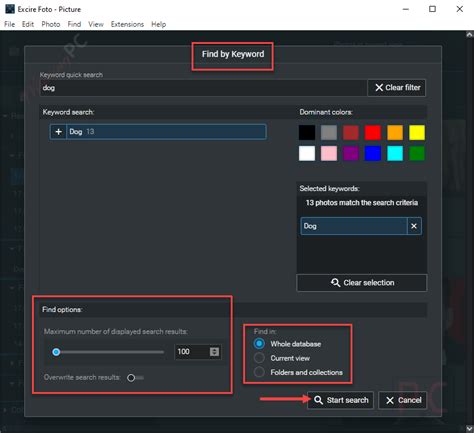The image size is (474, 433).
Task: Click the Start search button
Action: click(340, 400)
